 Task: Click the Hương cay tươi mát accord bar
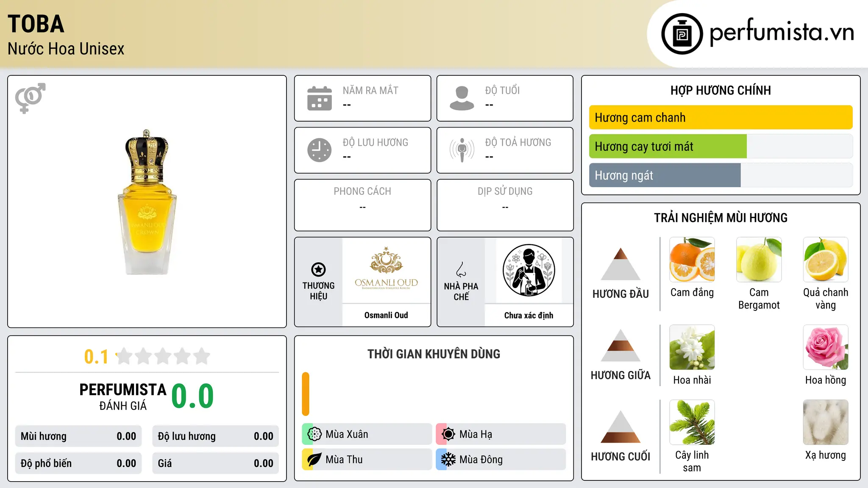[x=721, y=146]
